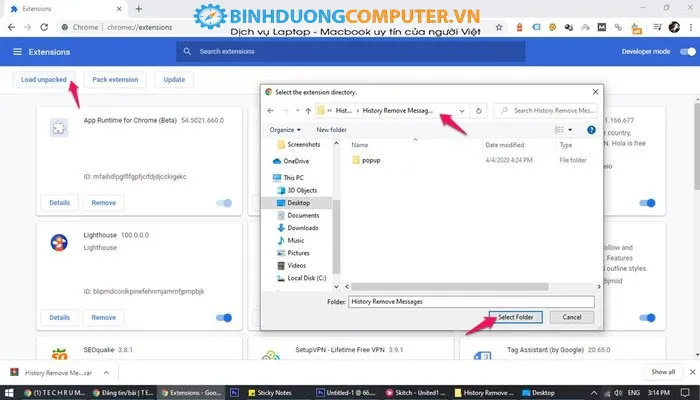
Task: Open the Organize dropdown in dialog
Action: click(x=285, y=130)
